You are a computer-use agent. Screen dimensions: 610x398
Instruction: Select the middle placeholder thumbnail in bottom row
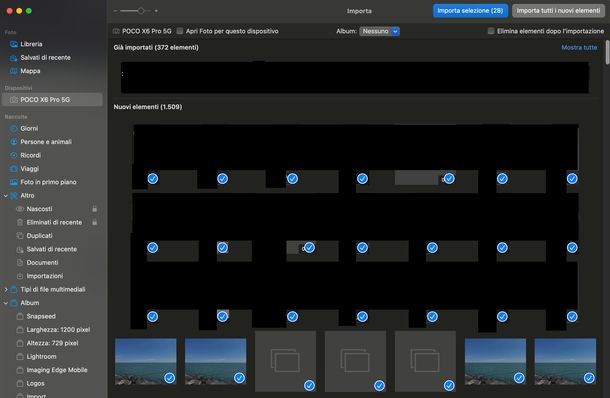click(355, 361)
